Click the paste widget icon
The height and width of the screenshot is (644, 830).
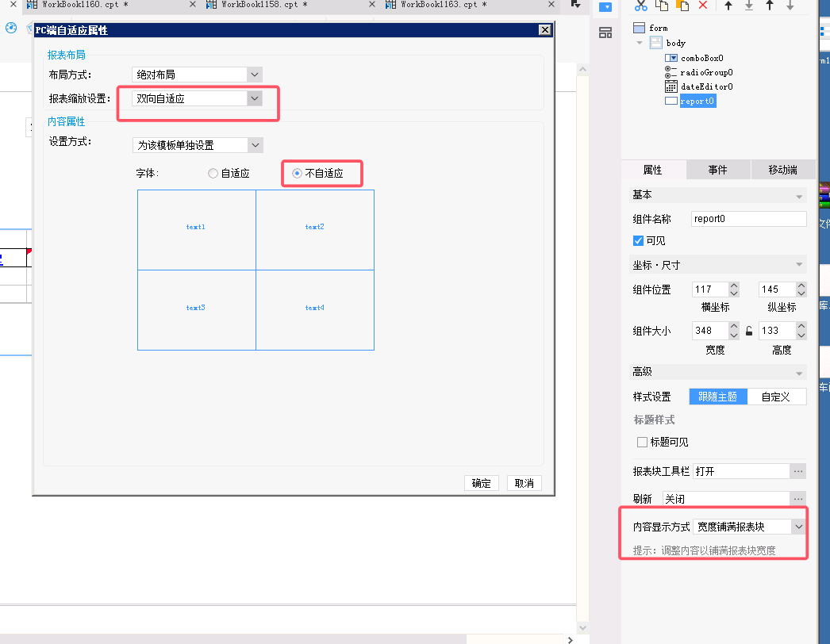(682, 6)
